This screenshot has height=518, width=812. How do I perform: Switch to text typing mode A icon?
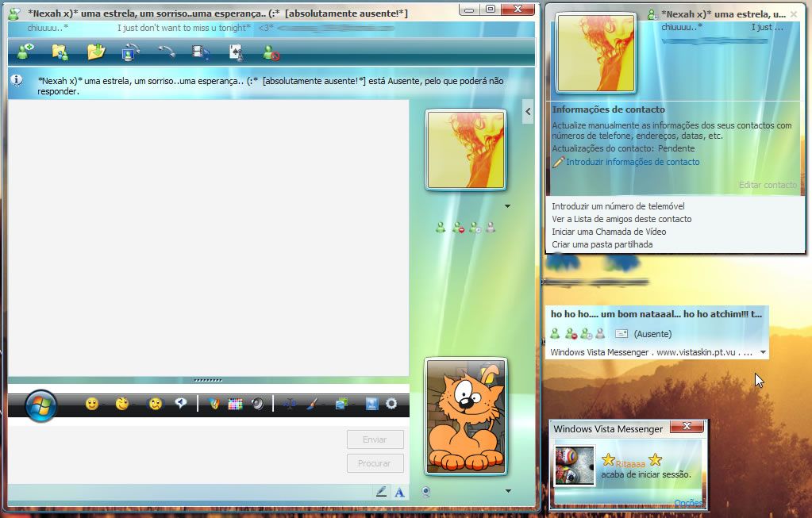tap(399, 492)
